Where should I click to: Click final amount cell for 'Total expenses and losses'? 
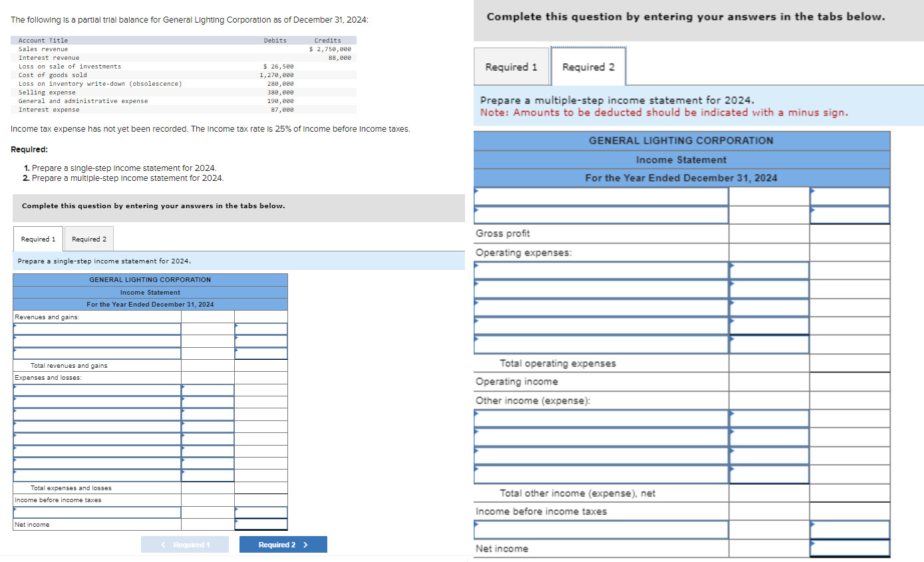tap(261, 488)
